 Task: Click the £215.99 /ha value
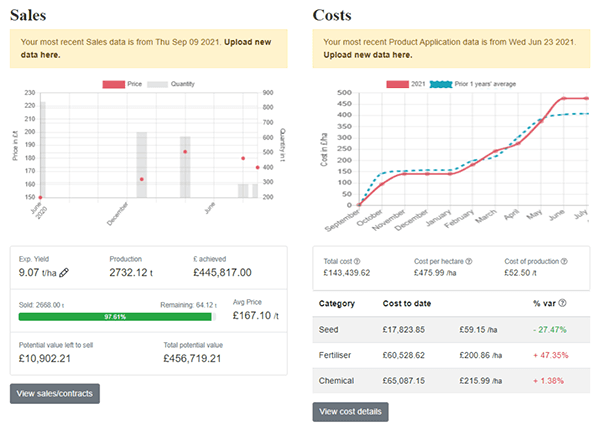481,381
